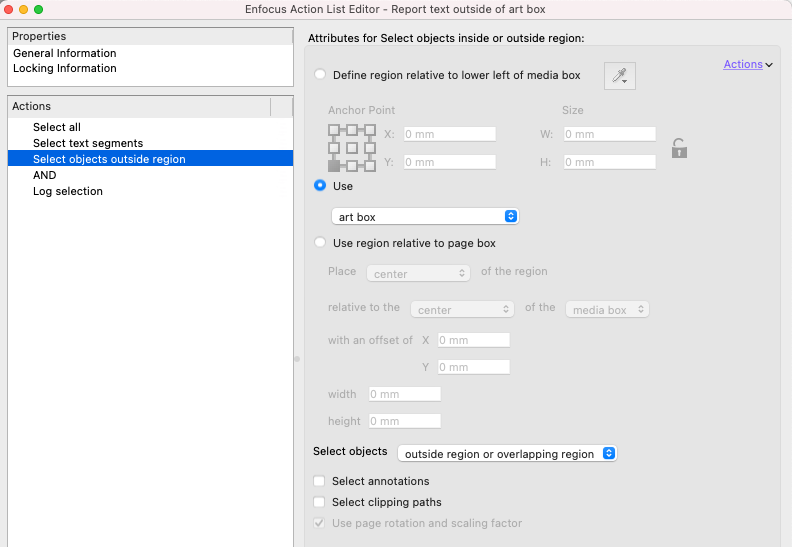Open the media box dropdown
Screen dimensions: 792x547
click(607, 310)
